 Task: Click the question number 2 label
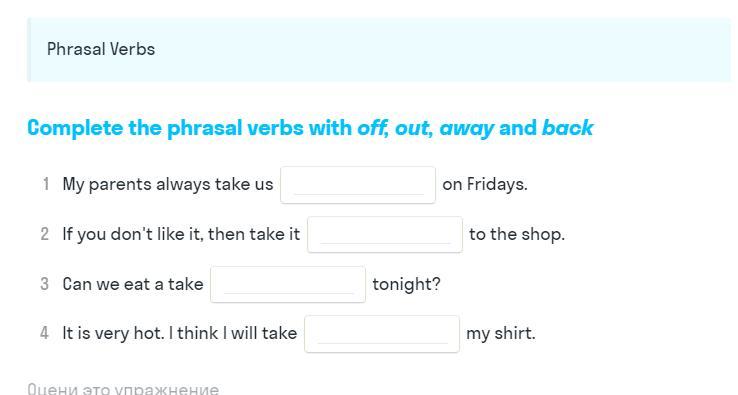pos(45,234)
